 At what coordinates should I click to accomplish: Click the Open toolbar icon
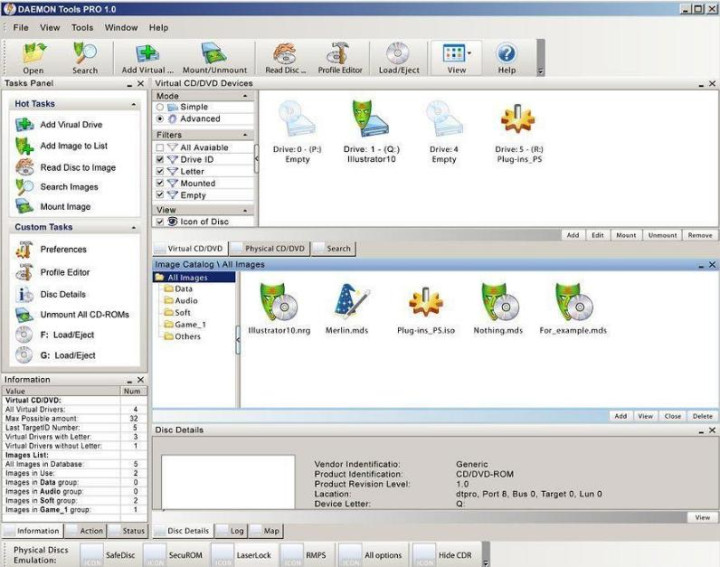34,58
